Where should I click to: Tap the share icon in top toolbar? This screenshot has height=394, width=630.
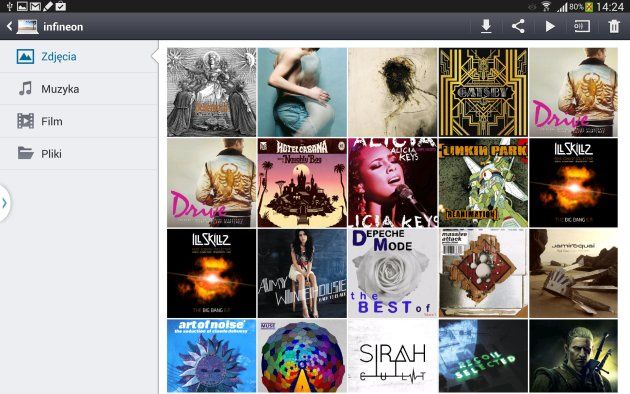[518, 27]
